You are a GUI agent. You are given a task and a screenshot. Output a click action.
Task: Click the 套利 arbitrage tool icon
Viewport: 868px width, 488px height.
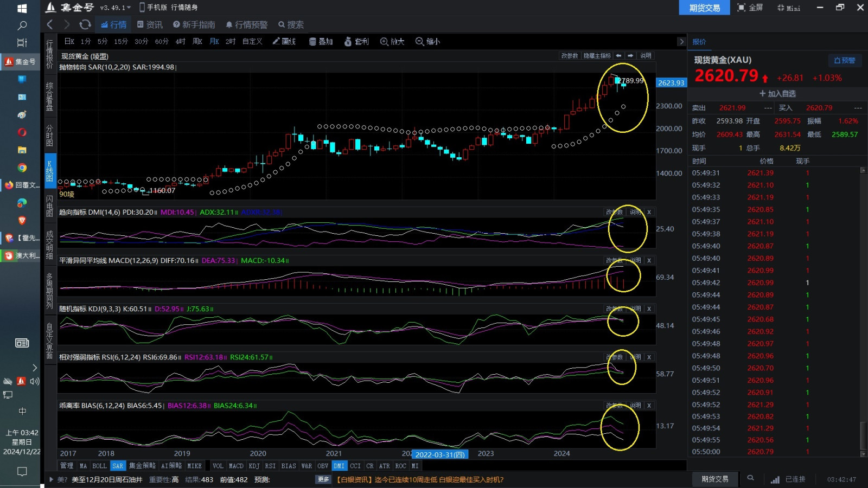click(356, 41)
